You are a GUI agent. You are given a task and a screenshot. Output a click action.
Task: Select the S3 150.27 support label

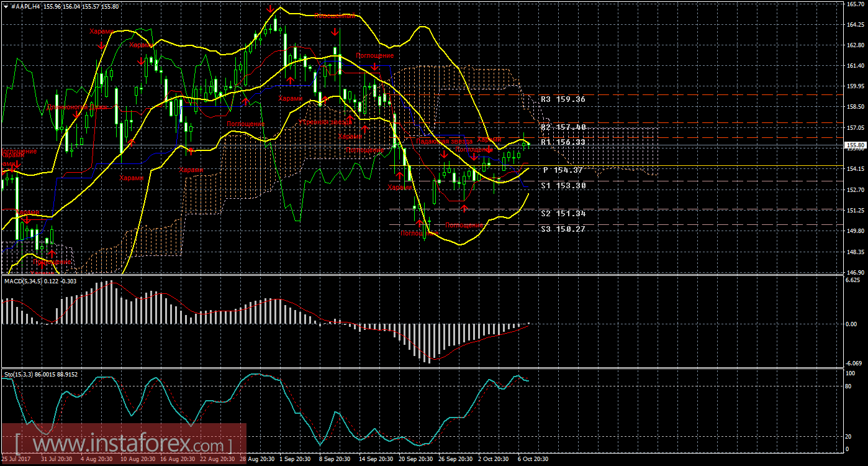click(x=563, y=229)
